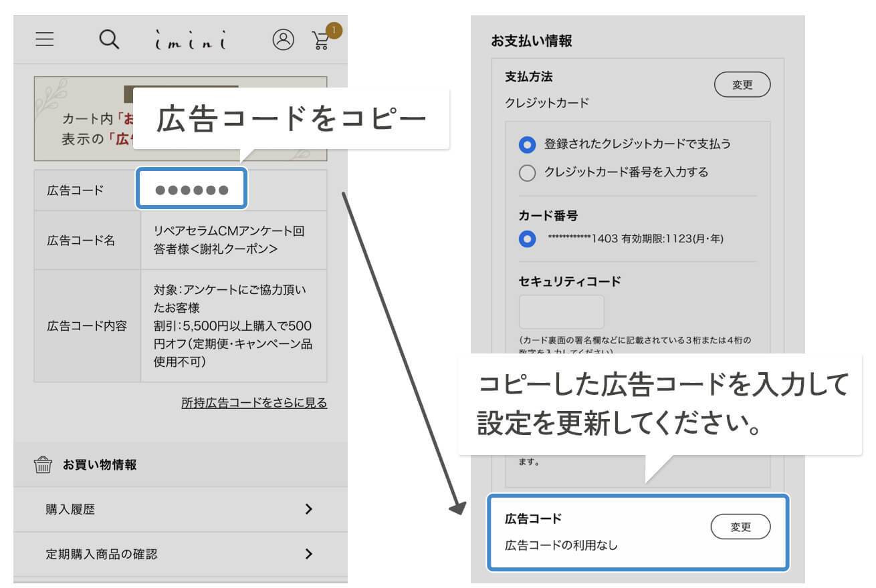The image size is (876, 588).
Task: Click the masked 広告コード dots box
Action: [x=192, y=188]
